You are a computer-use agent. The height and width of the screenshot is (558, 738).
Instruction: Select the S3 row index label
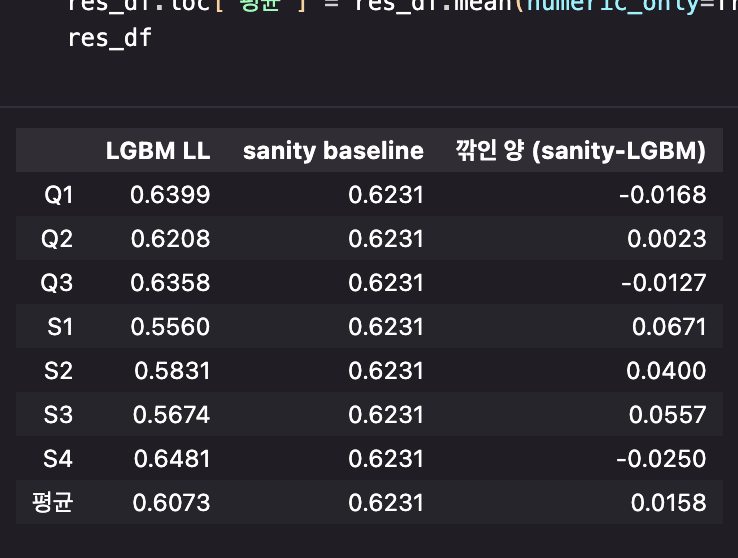(x=58, y=415)
